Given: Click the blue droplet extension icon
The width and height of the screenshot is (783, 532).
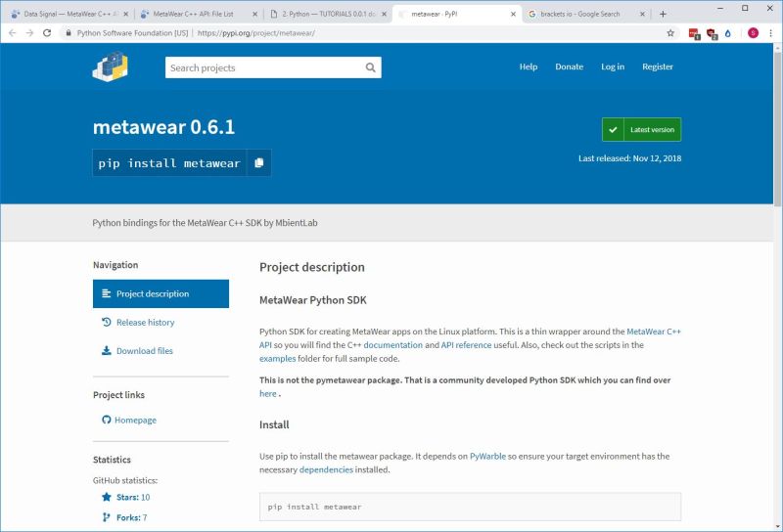Looking at the screenshot, I should [728, 33].
